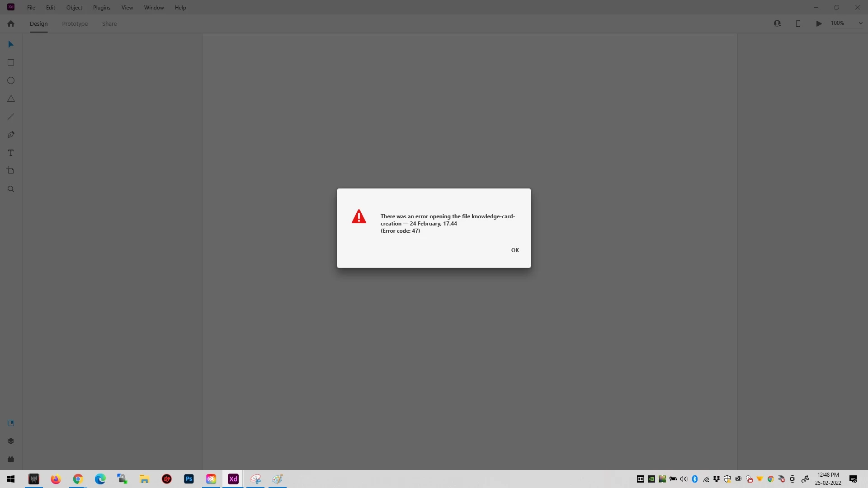Select the Polygon triangle tool

11,99
